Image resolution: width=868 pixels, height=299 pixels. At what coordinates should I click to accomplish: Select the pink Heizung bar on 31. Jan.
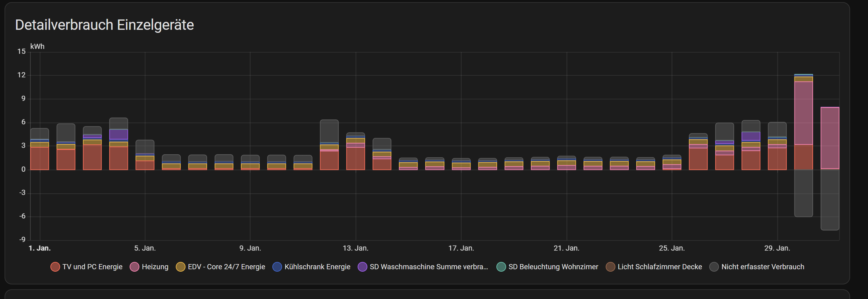pyautogui.click(x=829, y=138)
